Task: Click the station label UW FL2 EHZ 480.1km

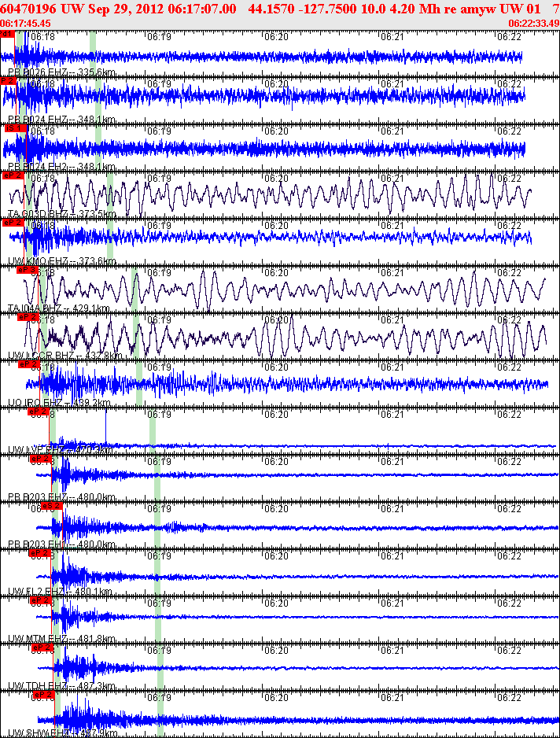Action: (61, 592)
